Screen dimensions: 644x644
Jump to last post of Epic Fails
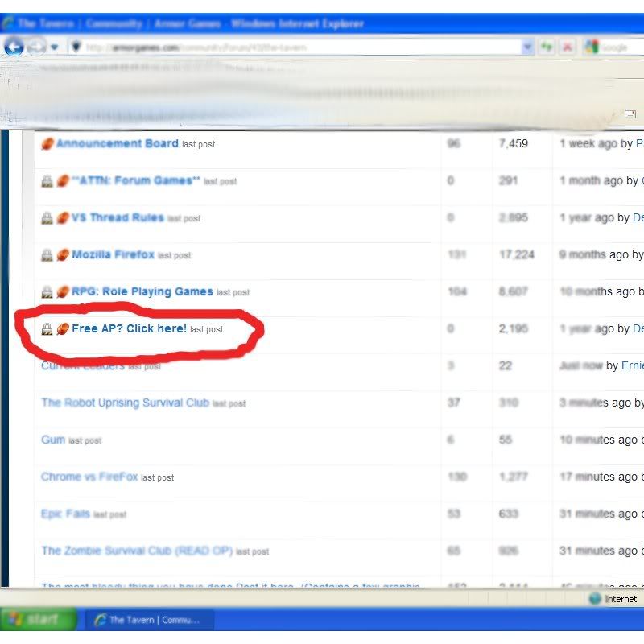tap(109, 514)
